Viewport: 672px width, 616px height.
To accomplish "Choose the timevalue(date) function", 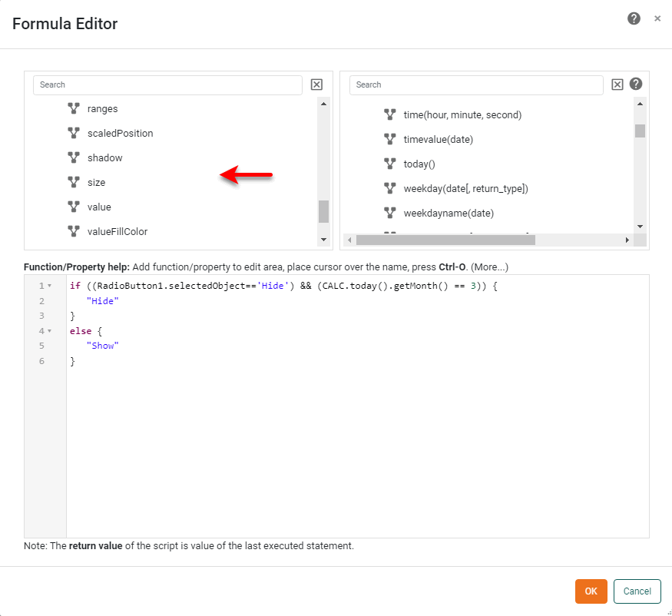I will click(438, 139).
